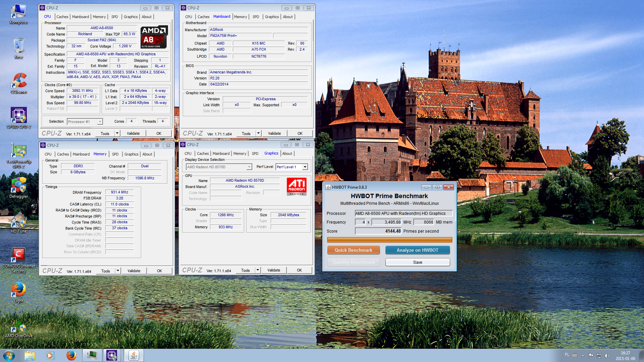Click the motherboard model FM2A75M Pro4+
This screenshot has width=644, height=362.
240,36
